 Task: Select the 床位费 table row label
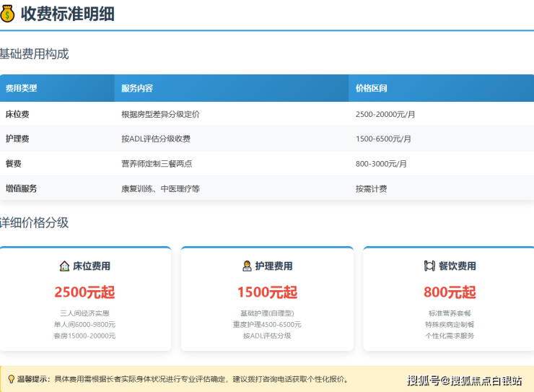17,114
